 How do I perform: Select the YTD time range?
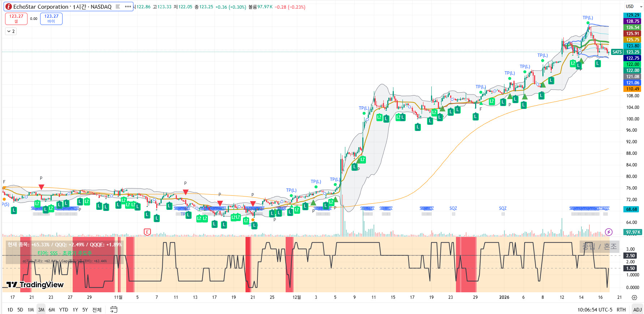[64, 310]
